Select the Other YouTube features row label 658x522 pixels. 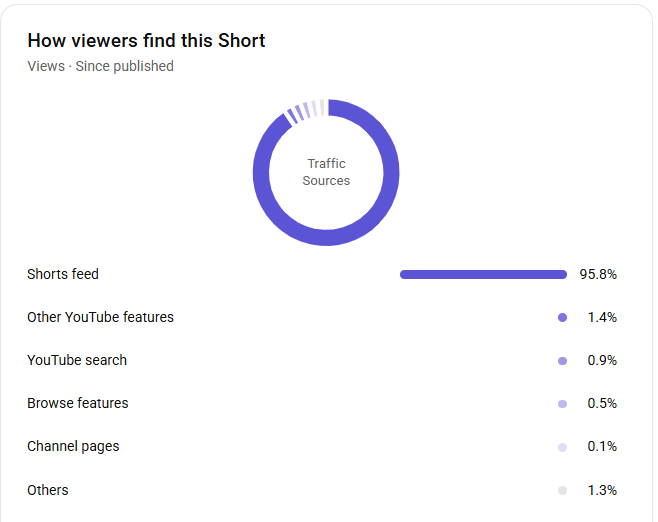tap(100, 317)
